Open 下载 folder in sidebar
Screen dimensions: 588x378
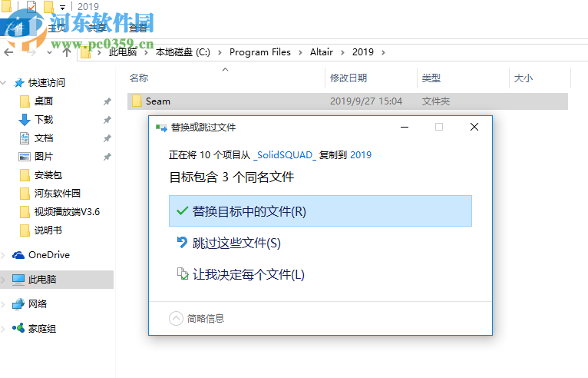tap(44, 119)
